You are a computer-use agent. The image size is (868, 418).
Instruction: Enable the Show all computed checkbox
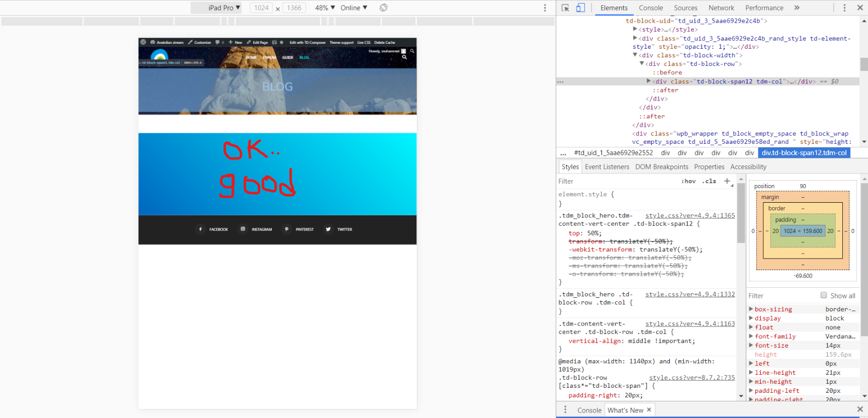click(x=824, y=295)
